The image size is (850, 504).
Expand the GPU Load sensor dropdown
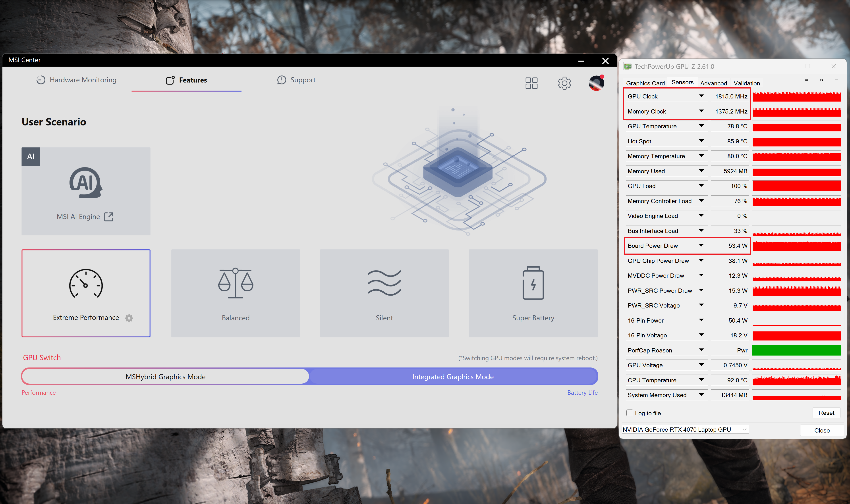pyautogui.click(x=701, y=186)
